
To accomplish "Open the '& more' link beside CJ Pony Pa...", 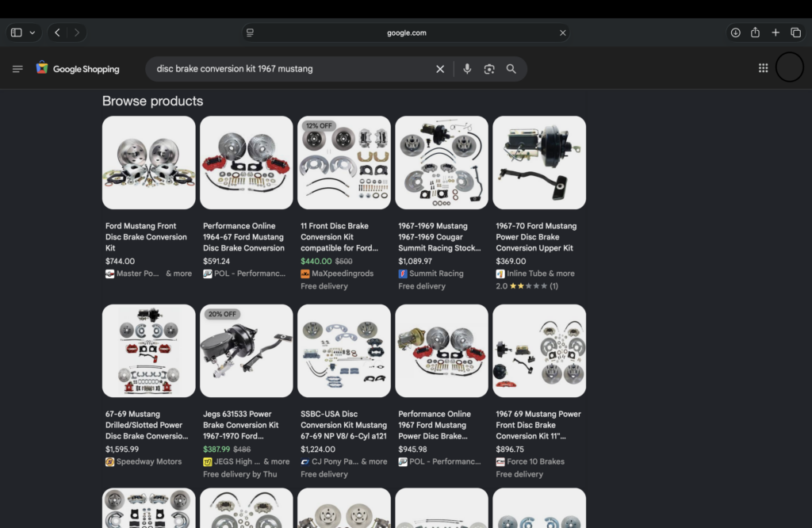I will tap(374, 461).
